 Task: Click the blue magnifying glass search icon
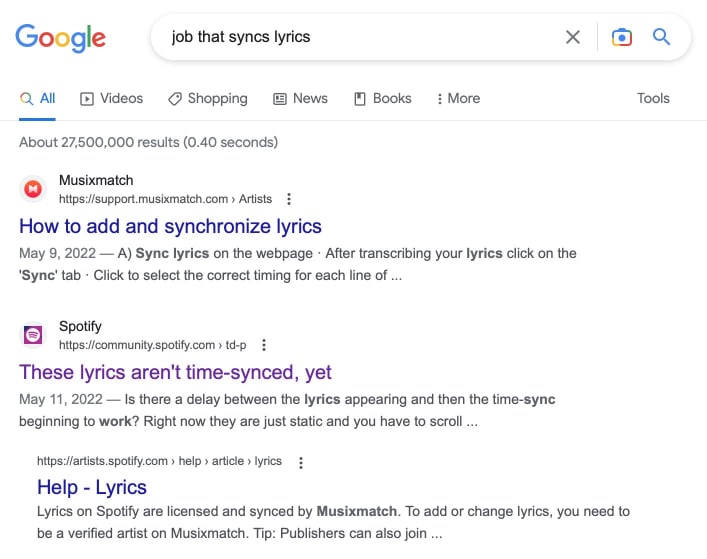[661, 37]
